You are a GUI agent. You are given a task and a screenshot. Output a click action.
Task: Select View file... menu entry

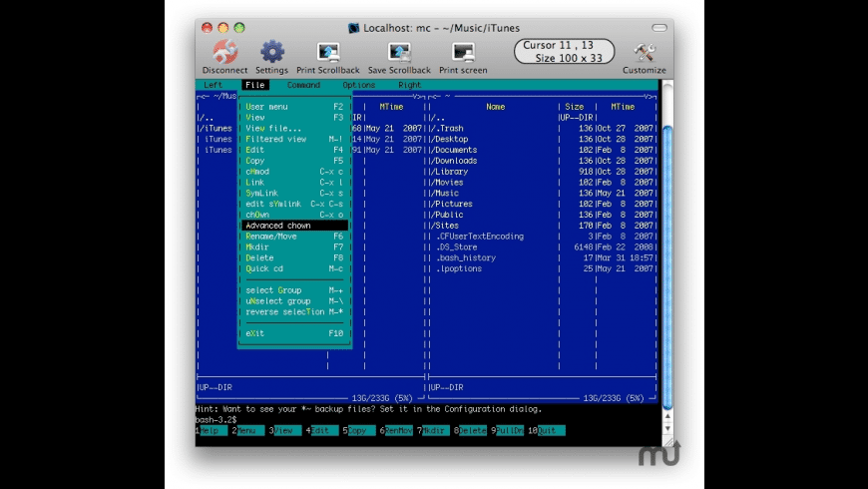click(x=294, y=128)
